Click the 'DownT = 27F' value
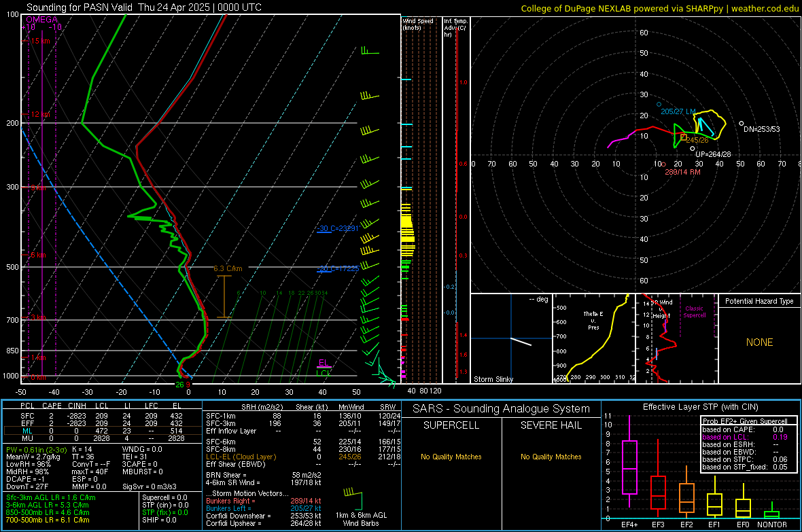 tap(27, 486)
